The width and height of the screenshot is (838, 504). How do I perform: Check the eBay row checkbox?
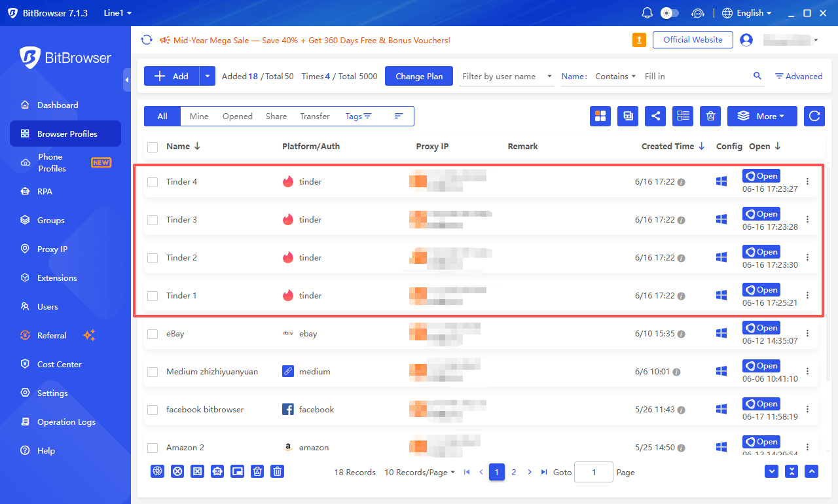click(x=153, y=334)
